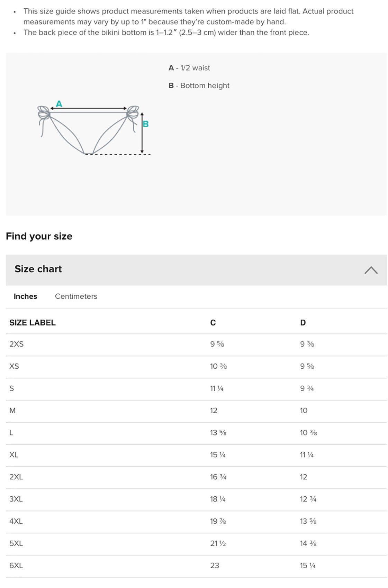Viewport: 388px width, 588px height.
Task: Click the teal A marker on diagram
Action: pyautogui.click(x=59, y=103)
